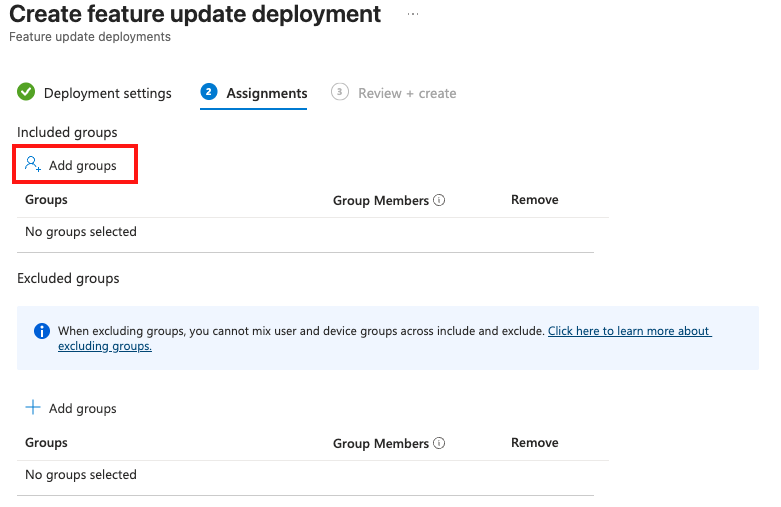
Task: Select the Assignments tab
Action: point(266,93)
